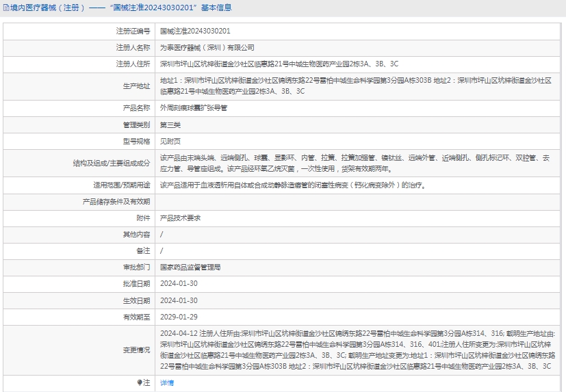
Task: Open the 详情 details link
Action: click(167, 383)
